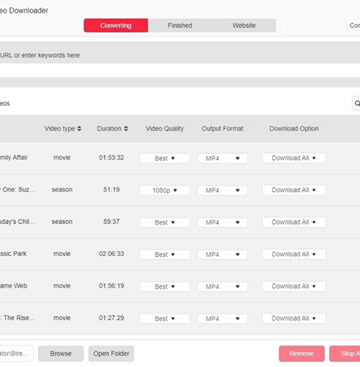Switch to the Converting tab
This screenshot has width=360, height=367.
[x=116, y=25]
